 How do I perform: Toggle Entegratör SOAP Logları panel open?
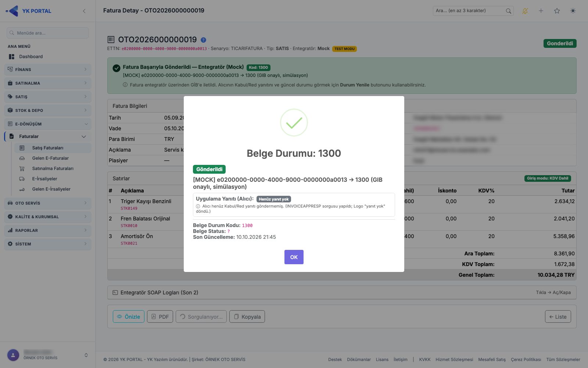pyautogui.click(x=342, y=293)
